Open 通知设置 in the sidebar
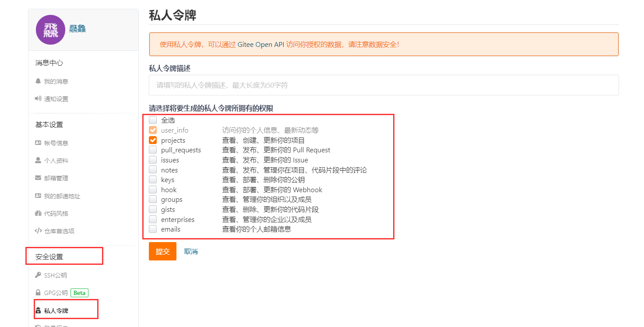 [56, 99]
